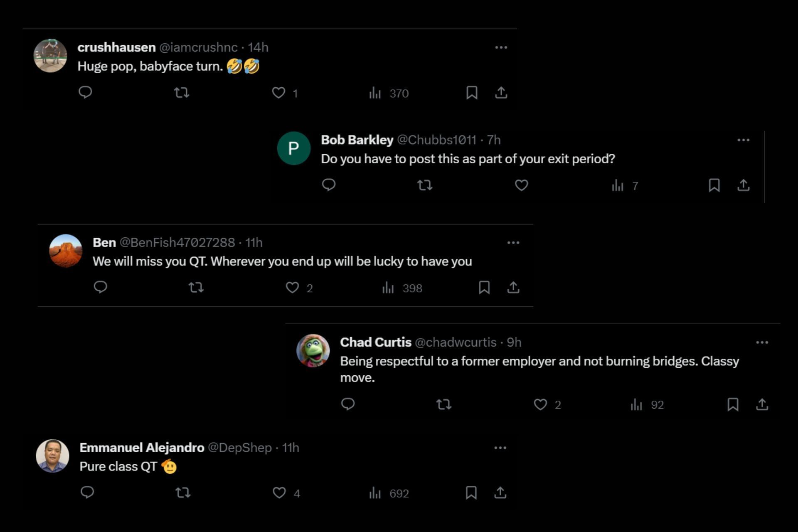The image size is (798, 532).
Task: Open more options on Bob Barkley's tweet
Action: 743,140
